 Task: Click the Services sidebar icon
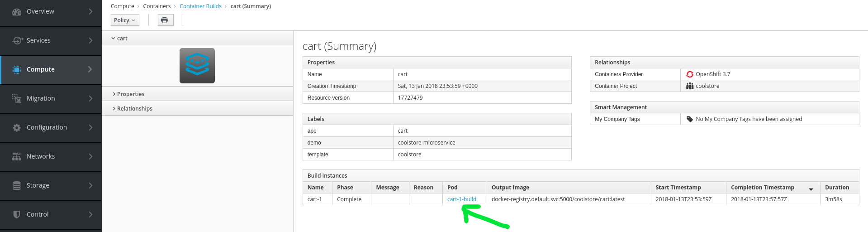17,40
